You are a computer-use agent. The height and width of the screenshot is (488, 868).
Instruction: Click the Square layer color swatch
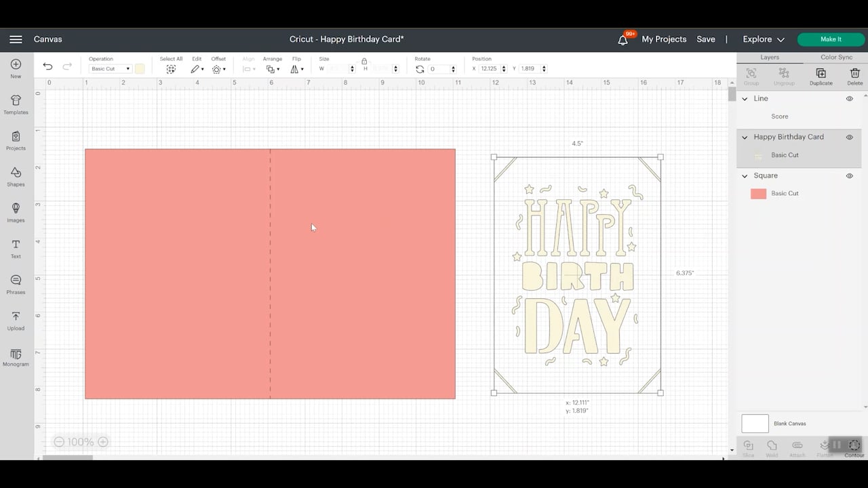click(x=758, y=194)
